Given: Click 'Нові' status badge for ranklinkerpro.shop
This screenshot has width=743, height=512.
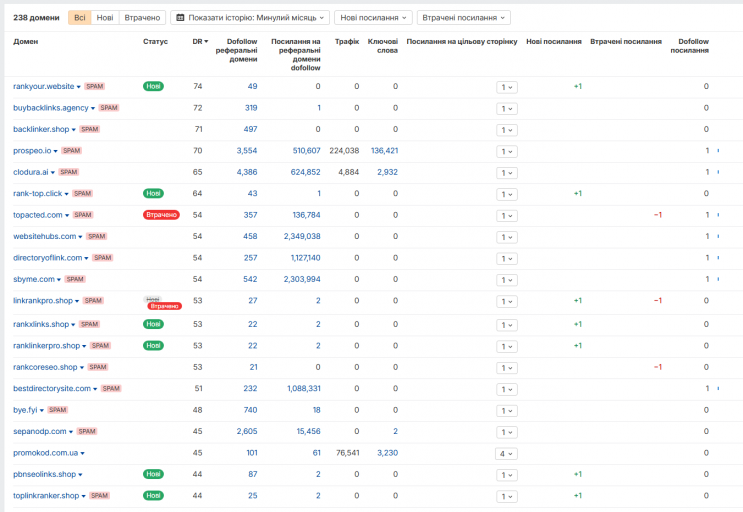Looking at the screenshot, I should (153, 345).
